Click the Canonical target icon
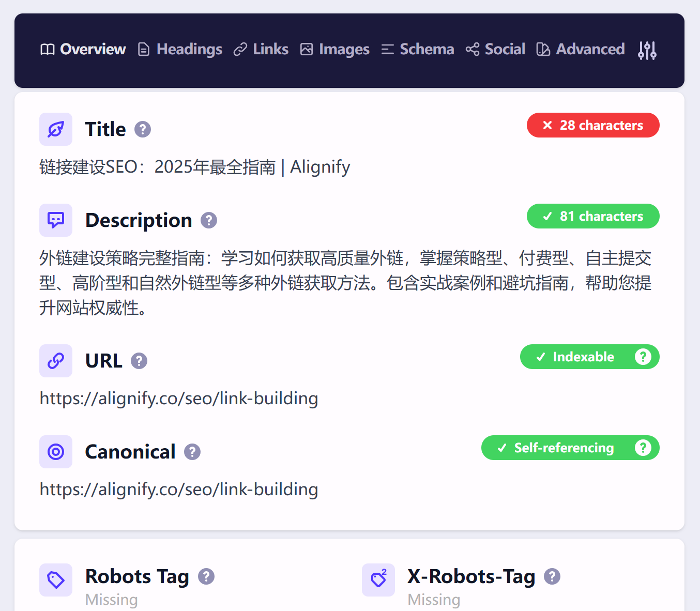The width and height of the screenshot is (700, 611). tap(55, 452)
